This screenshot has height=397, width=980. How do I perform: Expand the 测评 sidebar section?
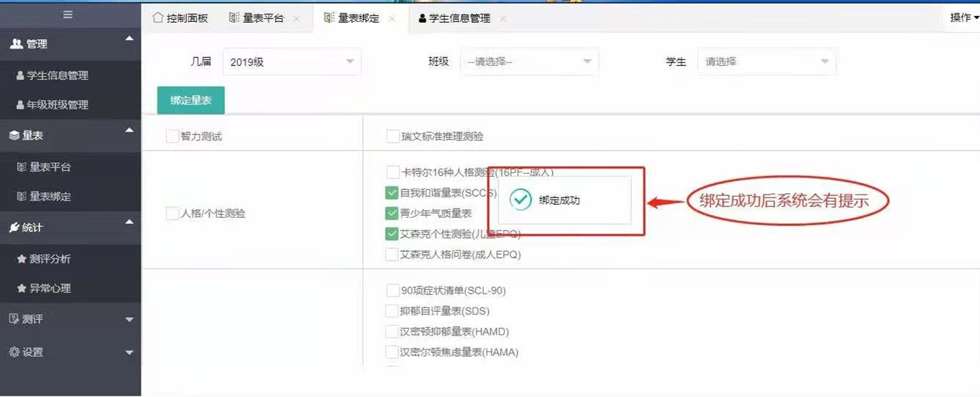(70, 319)
